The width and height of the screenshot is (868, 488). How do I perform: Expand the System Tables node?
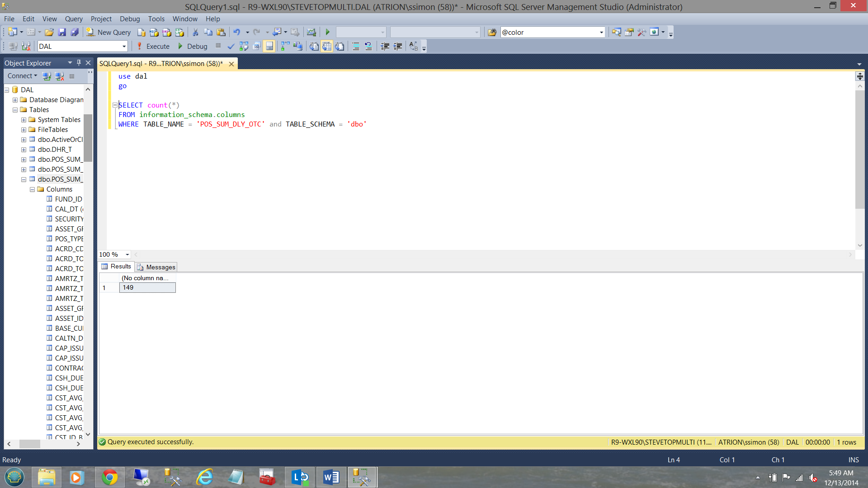click(24, 120)
